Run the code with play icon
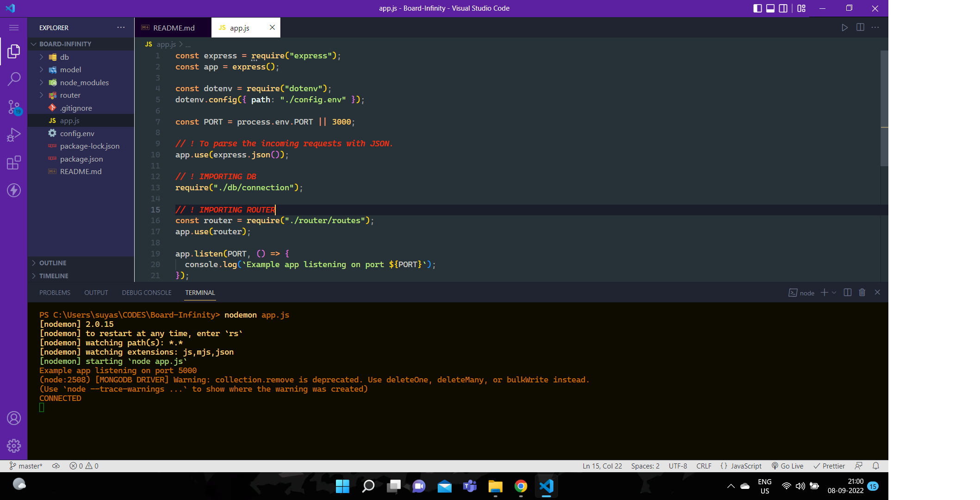Image resolution: width=980 pixels, height=500 pixels. pyautogui.click(x=844, y=28)
